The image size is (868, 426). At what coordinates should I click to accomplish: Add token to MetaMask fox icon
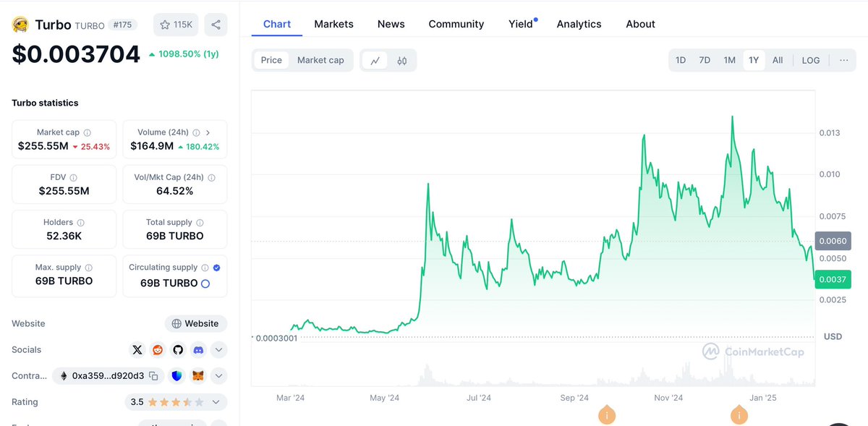pos(197,376)
